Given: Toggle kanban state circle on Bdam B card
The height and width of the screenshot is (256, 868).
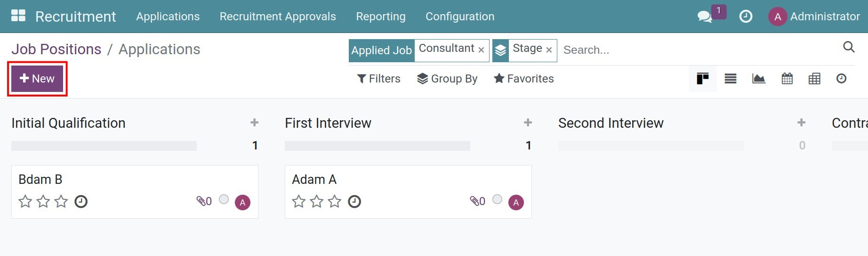Looking at the screenshot, I should 224,199.
